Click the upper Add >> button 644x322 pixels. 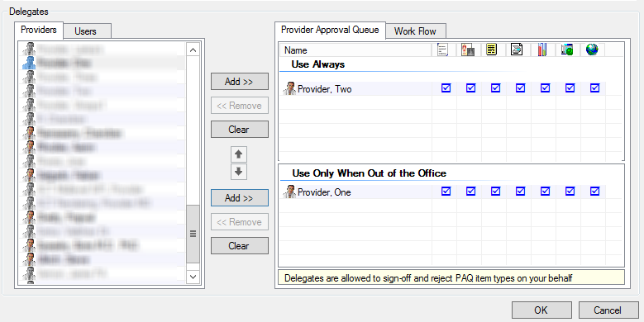(x=240, y=82)
